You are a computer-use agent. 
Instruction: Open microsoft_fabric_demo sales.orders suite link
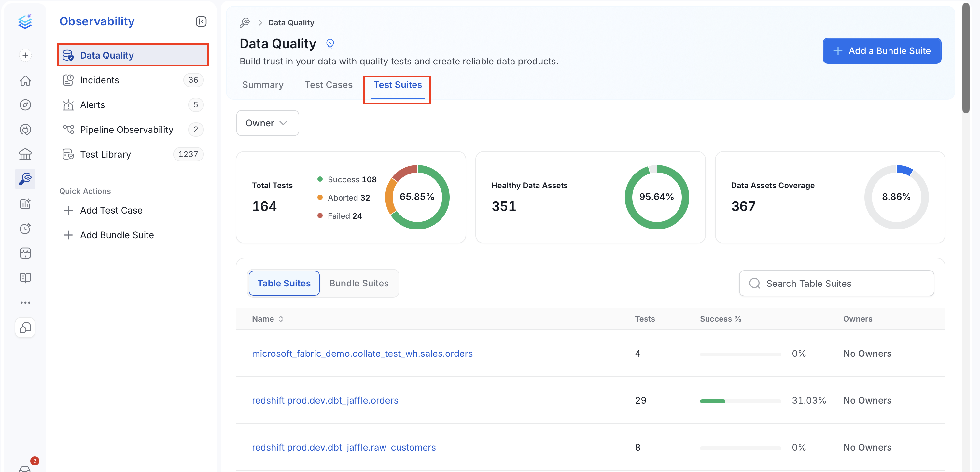point(362,354)
